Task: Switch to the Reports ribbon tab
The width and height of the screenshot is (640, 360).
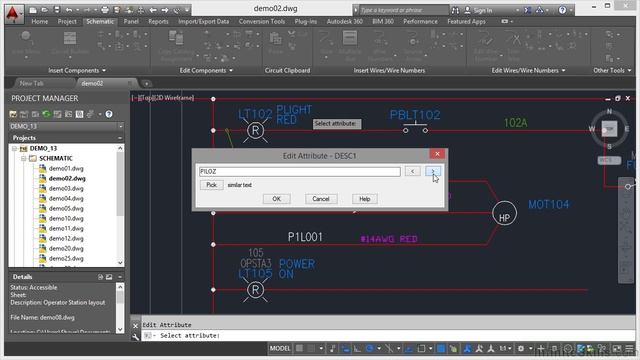Action: point(158,21)
